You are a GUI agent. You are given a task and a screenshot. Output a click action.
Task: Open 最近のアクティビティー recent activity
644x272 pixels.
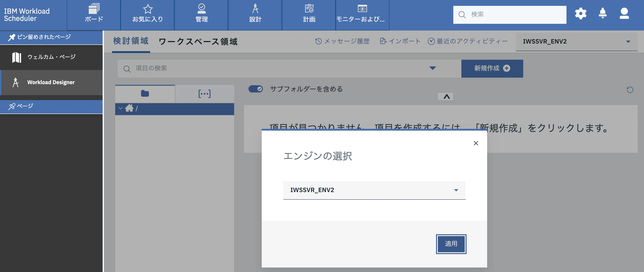click(x=467, y=41)
